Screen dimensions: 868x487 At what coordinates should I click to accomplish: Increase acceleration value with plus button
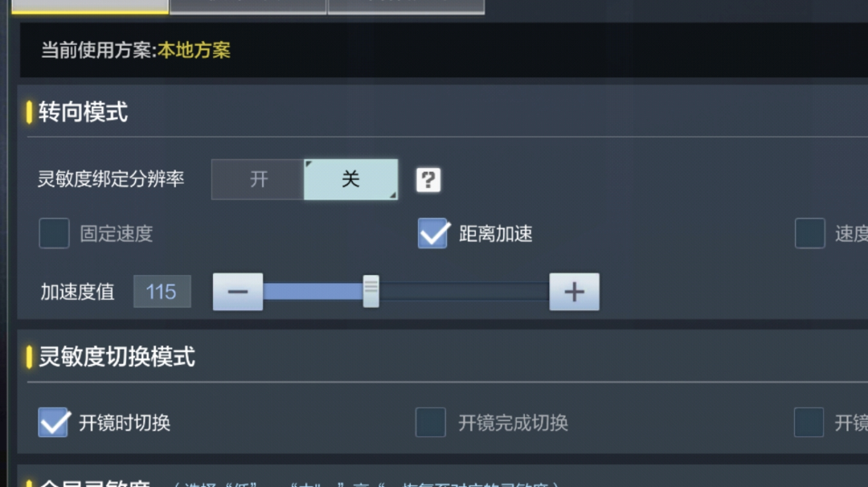coord(574,292)
